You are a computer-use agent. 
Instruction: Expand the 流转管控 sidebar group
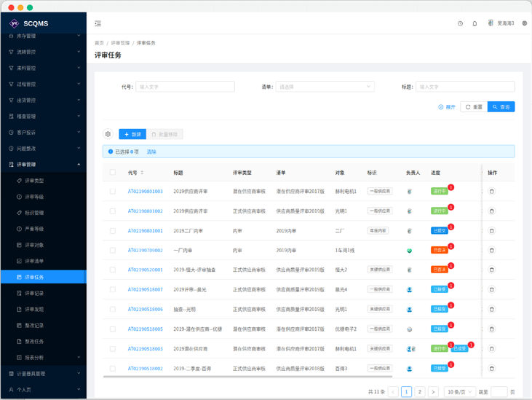(x=44, y=52)
